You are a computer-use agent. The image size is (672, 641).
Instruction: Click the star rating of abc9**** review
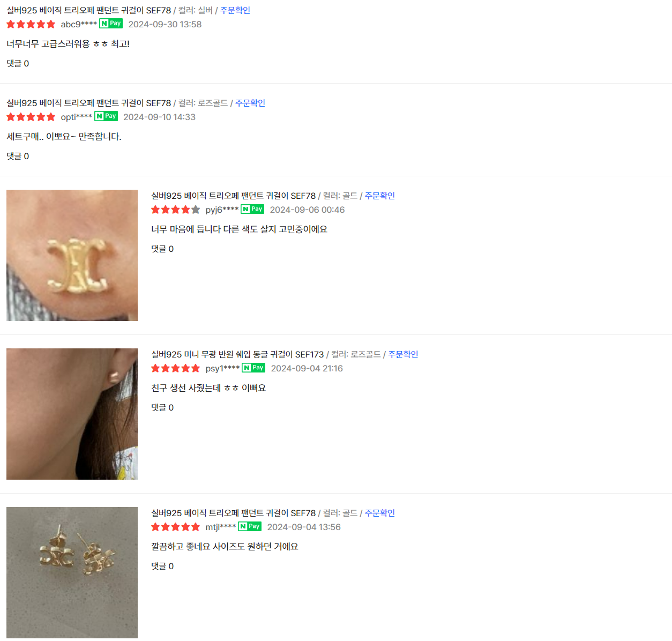31,24
